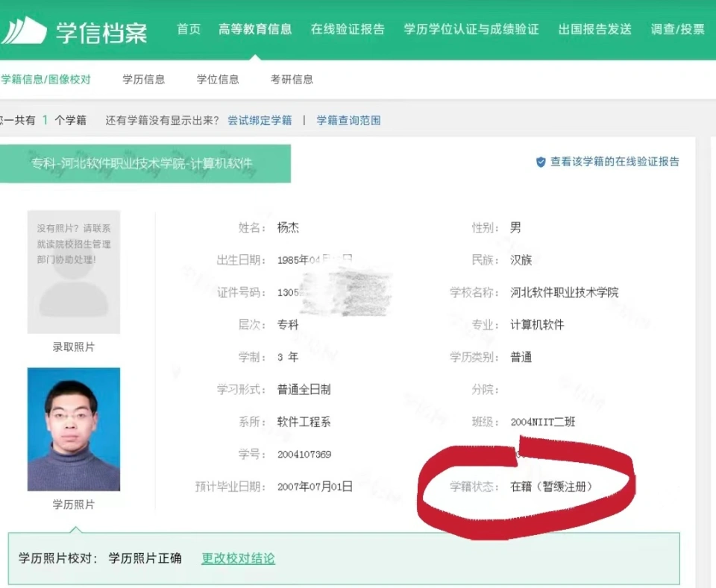The image size is (716, 588).
Task: Click the 录取照片 caption label
Action: coord(74,347)
